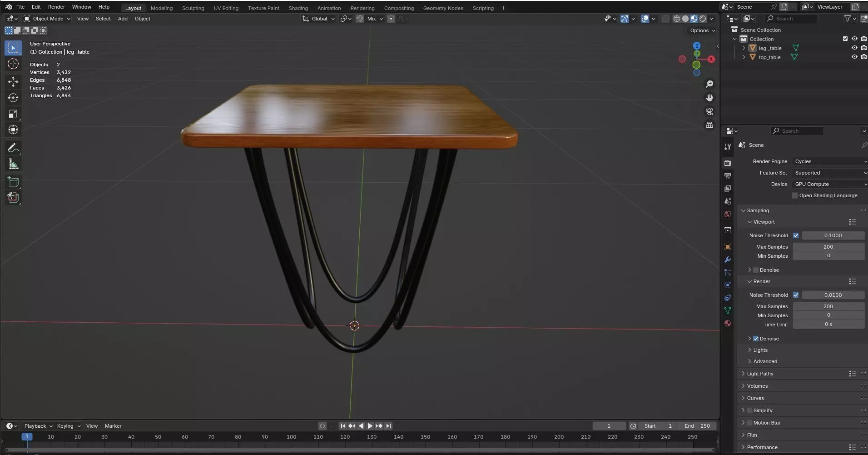Screen dimensions: 868x455
Task: Toggle Viewport Noise Threshold checkbox
Action: [796, 235]
